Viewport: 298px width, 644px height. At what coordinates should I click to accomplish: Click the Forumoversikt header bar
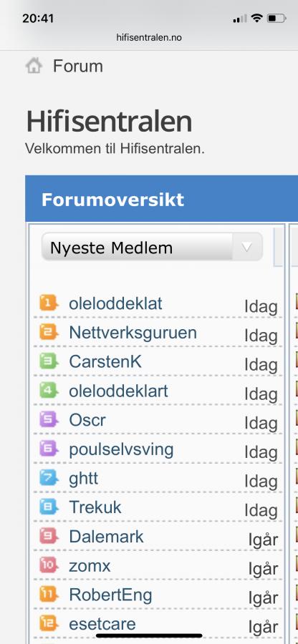[x=162, y=199]
